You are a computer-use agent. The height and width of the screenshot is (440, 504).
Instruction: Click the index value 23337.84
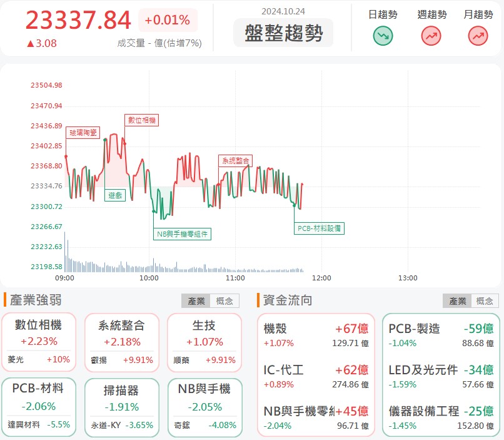(78, 20)
